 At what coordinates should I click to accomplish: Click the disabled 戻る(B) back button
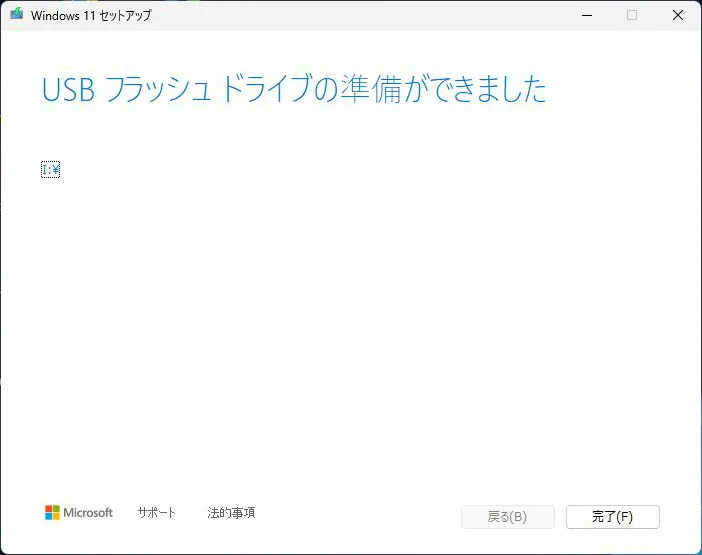click(x=508, y=517)
